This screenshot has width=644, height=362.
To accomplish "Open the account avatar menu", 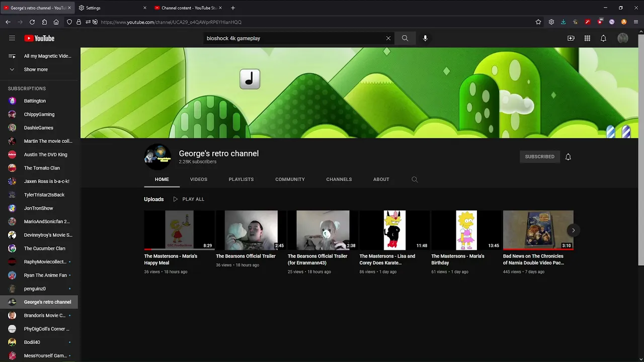I will tap(623, 38).
